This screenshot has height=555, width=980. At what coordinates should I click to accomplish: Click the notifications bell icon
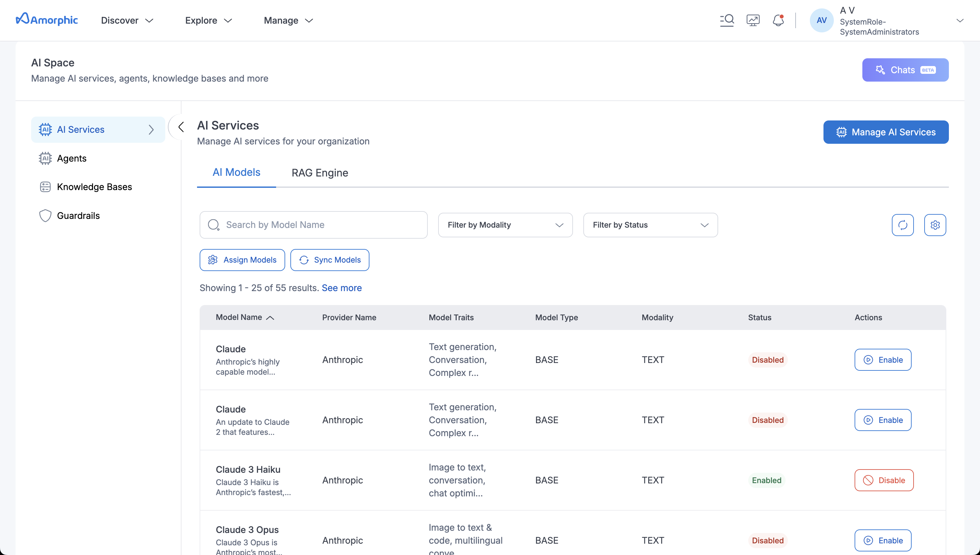point(778,20)
